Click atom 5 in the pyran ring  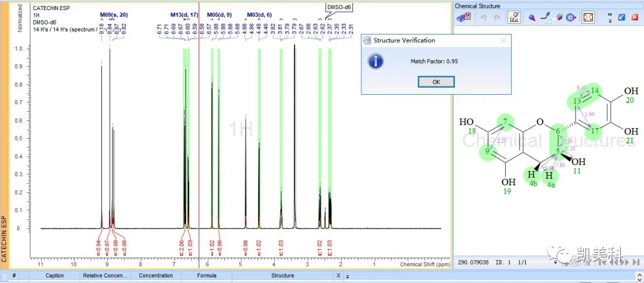tap(558, 151)
